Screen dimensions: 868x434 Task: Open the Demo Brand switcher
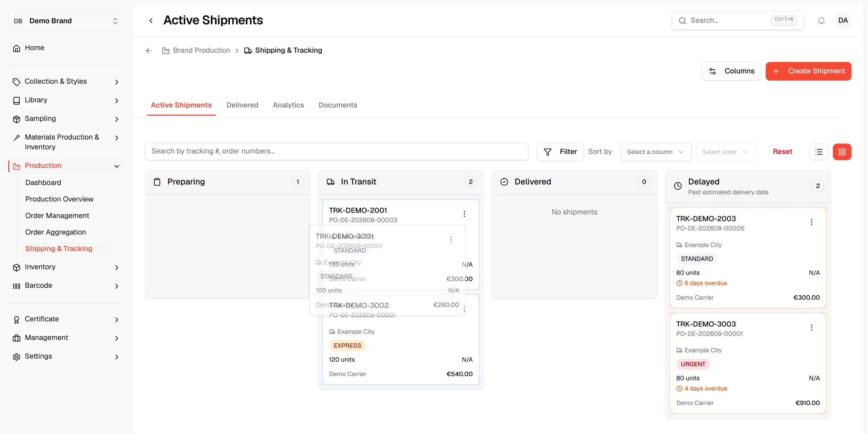(66, 21)
